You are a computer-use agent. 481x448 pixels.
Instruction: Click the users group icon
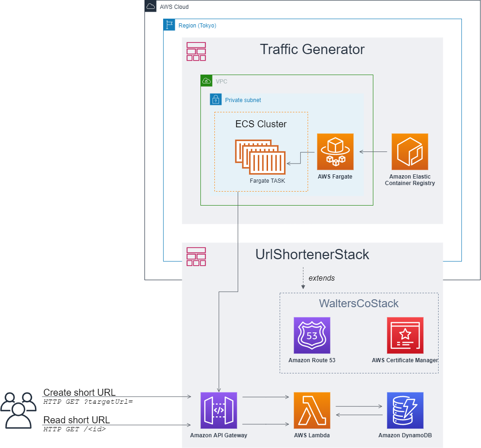(x=18, y=410)
